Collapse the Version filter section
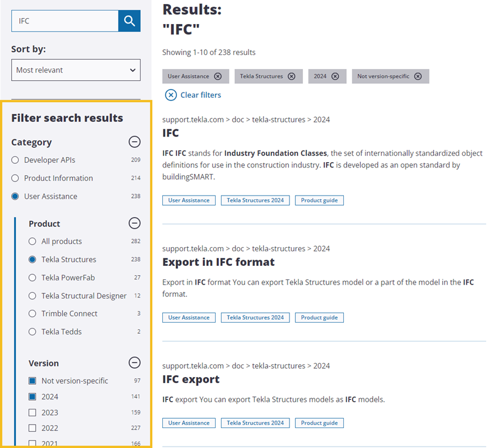Viewport: 498px width, 448px height. coord(134,362)
